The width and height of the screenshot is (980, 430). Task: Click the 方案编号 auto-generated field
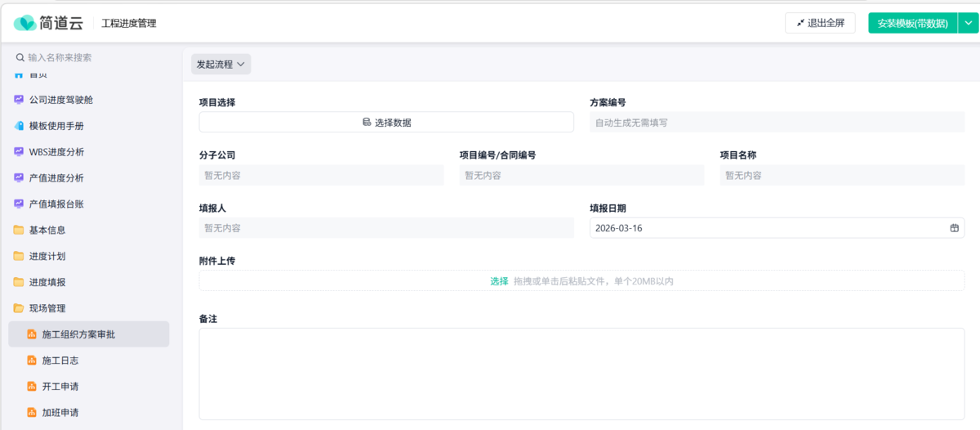point(777,123)
